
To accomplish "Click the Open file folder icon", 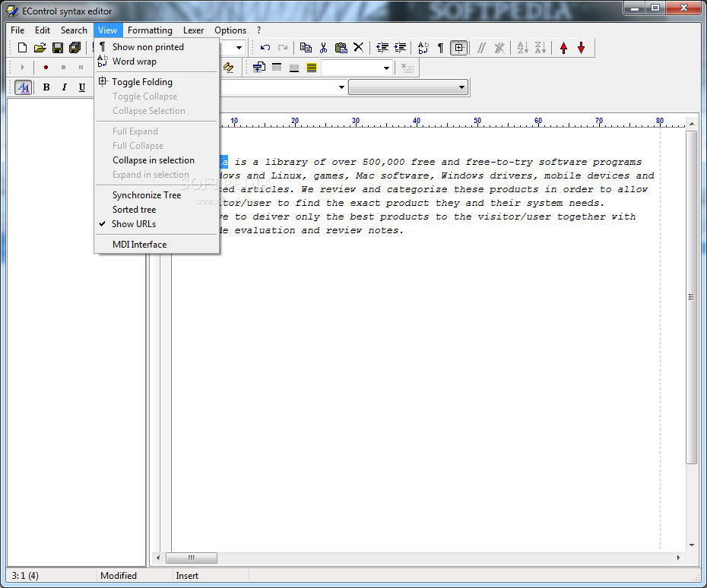I will tap(40, 47).
